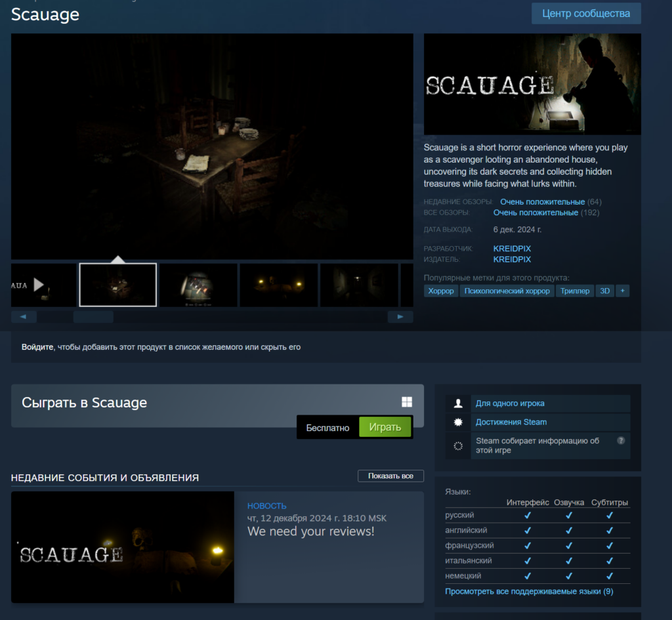Click итальянский language row label
Screen dimensions: 672x620
click(x=469, y=560)
